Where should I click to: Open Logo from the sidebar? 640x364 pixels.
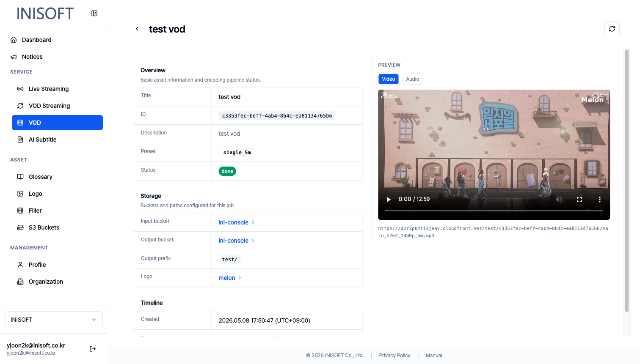57,194
